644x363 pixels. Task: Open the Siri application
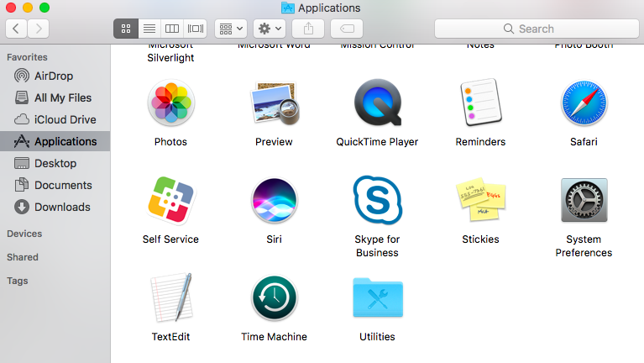coord(274,201)
